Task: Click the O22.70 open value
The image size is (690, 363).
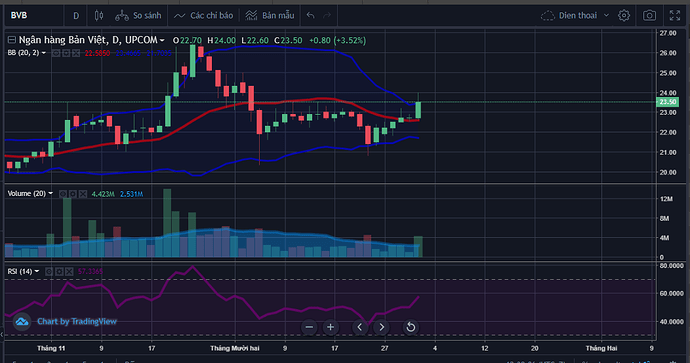Action: tap(187, 40)
